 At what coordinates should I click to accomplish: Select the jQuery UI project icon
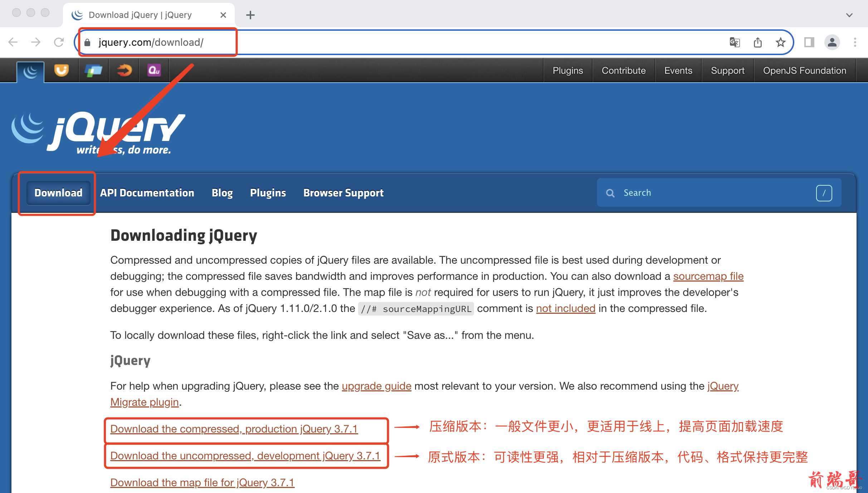coord(62,70)
